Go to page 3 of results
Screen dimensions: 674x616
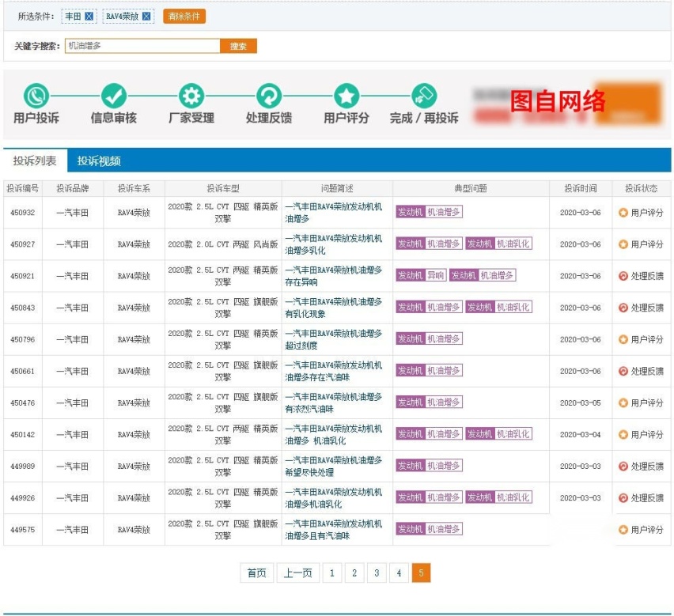click(377, 573)
